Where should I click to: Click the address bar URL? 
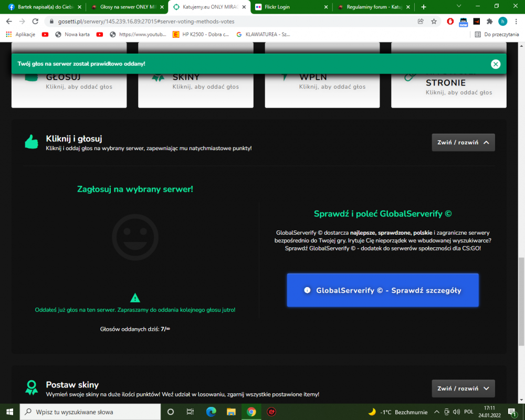pyautogui.click(x=146, y=22)
